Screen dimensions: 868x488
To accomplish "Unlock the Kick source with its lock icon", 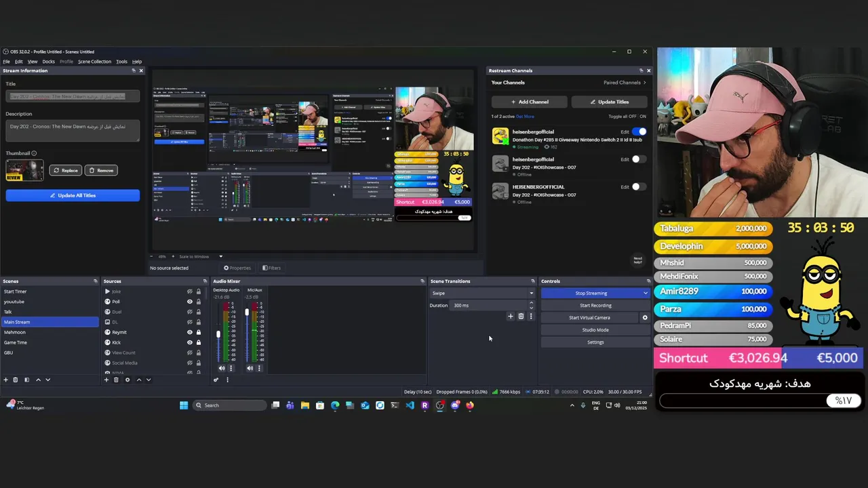I will (x=199, y=342).
